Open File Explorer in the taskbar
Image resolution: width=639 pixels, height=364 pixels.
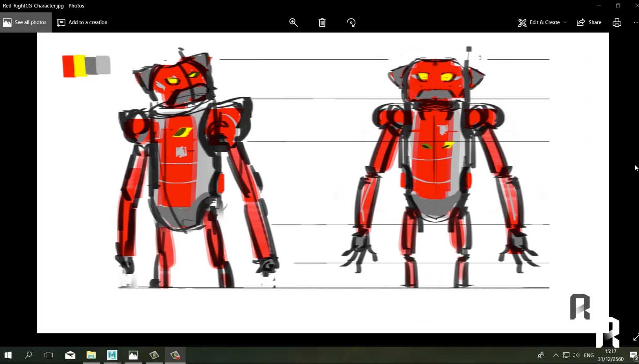click(x=91, y=355)
